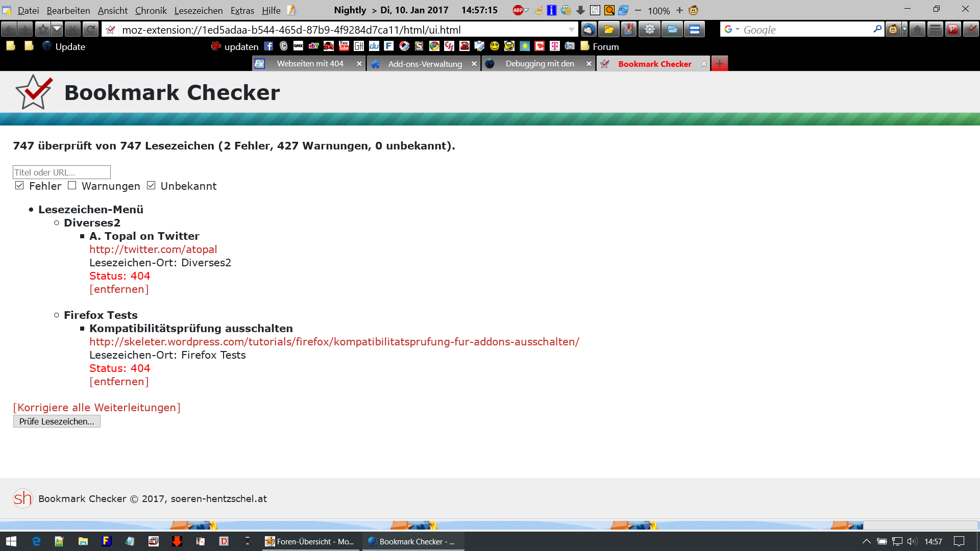Click Korrigiere alle Weiterleitungen link
This screenshot has width=980, height=551.
coord(96,408)
